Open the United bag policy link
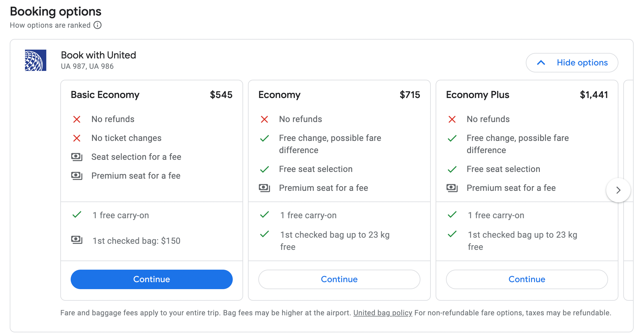Viewport: 644px width, 336px height. (383, 313)
